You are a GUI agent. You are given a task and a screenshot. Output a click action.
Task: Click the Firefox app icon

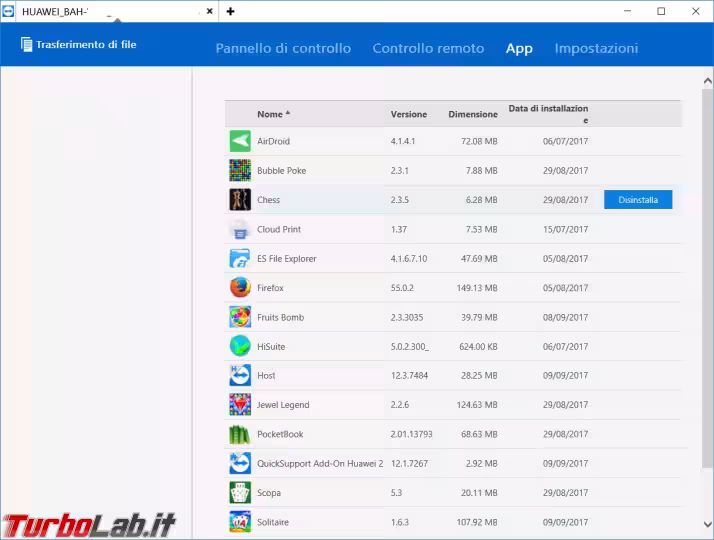(240, 288)
